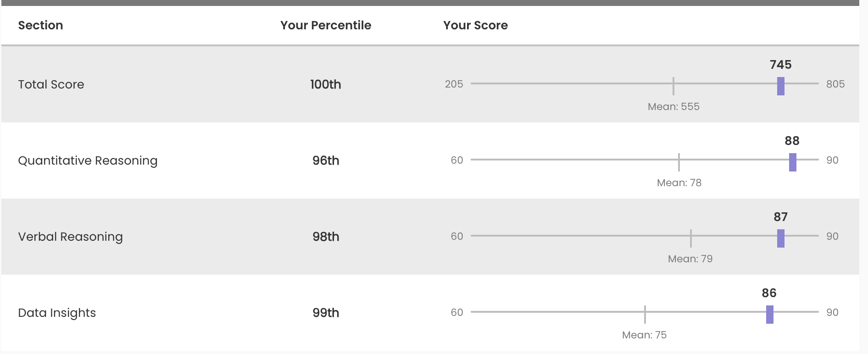Select the Verbal Reasoning row label
Viewport: 868px width, 354px height.
click(70, 237)
